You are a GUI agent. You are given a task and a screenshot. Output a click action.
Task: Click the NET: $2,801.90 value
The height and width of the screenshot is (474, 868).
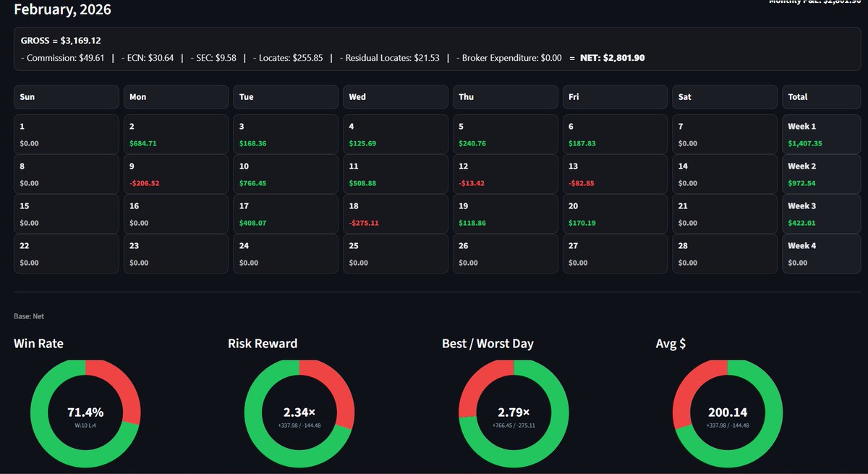[612, 57]
